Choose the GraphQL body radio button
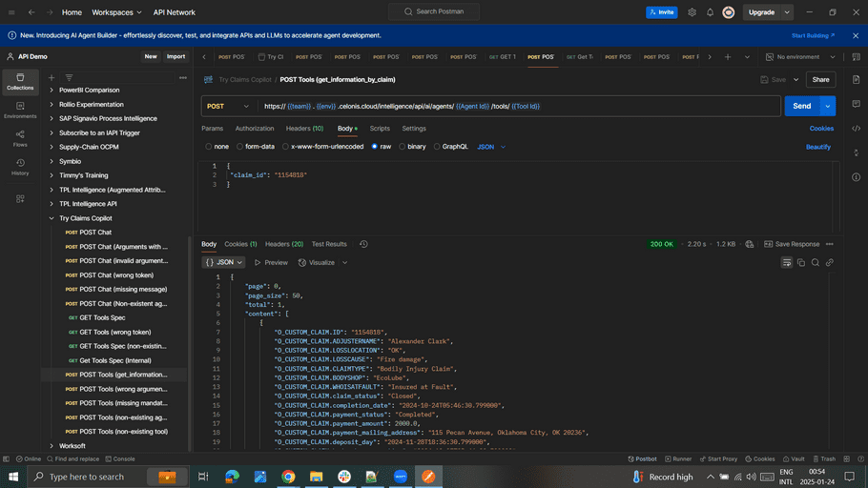This screenshot has width=868, height=488. click(x=450, y=147)
